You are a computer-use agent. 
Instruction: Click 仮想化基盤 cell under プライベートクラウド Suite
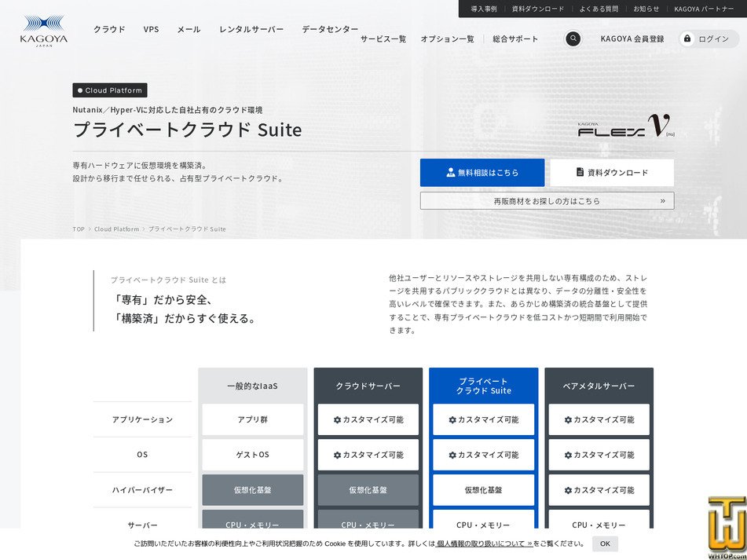484,490
